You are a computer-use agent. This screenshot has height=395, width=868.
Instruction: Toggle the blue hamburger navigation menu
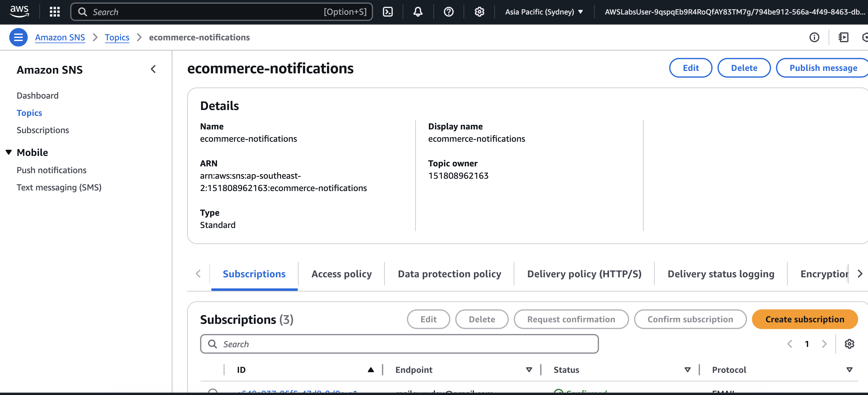coord(18,37)
